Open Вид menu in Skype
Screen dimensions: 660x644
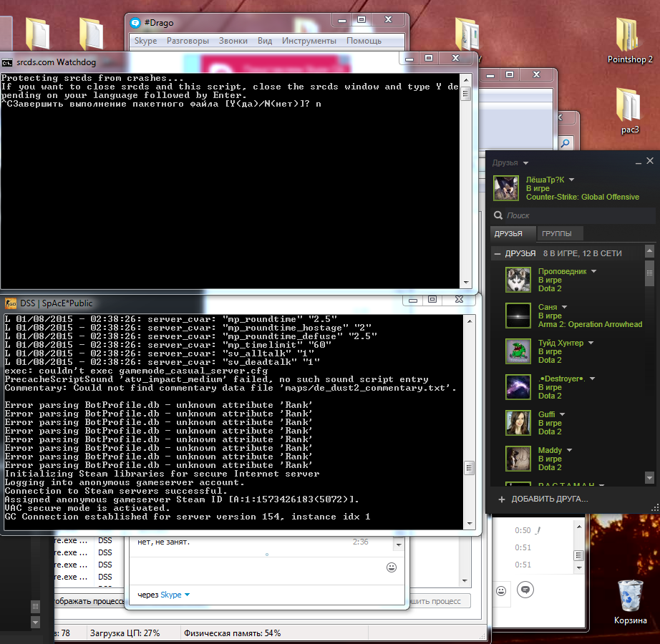click(x=265, y=41)
